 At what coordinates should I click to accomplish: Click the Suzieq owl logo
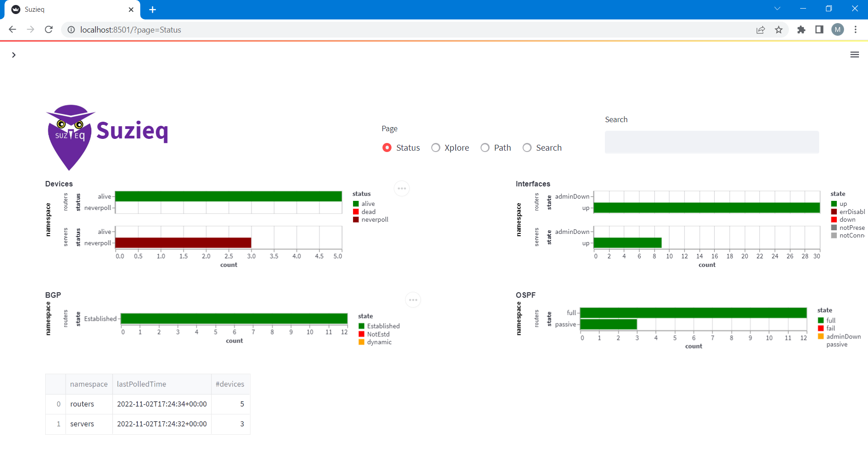[x=71, y=138]
